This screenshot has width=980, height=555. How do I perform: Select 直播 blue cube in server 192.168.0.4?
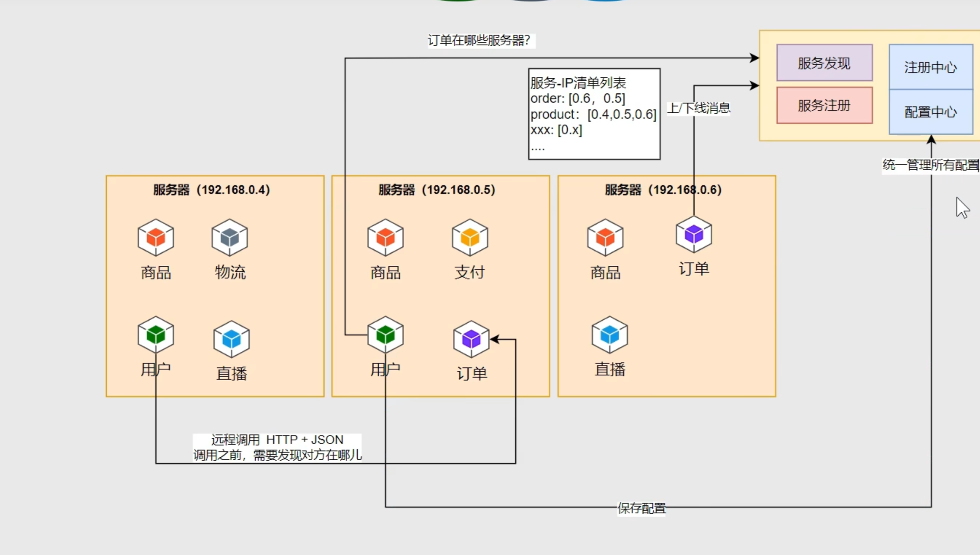231,339
